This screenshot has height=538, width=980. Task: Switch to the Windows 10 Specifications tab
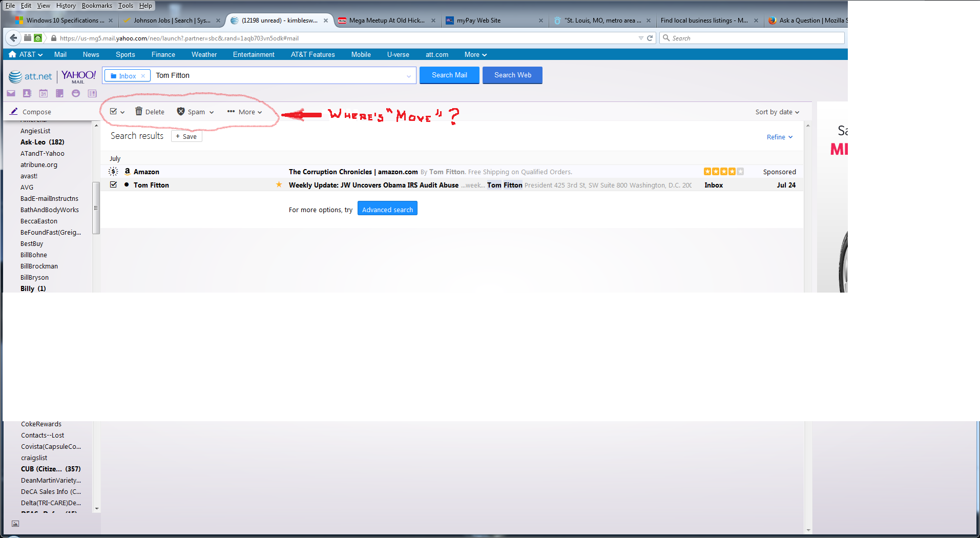point(64,20)
